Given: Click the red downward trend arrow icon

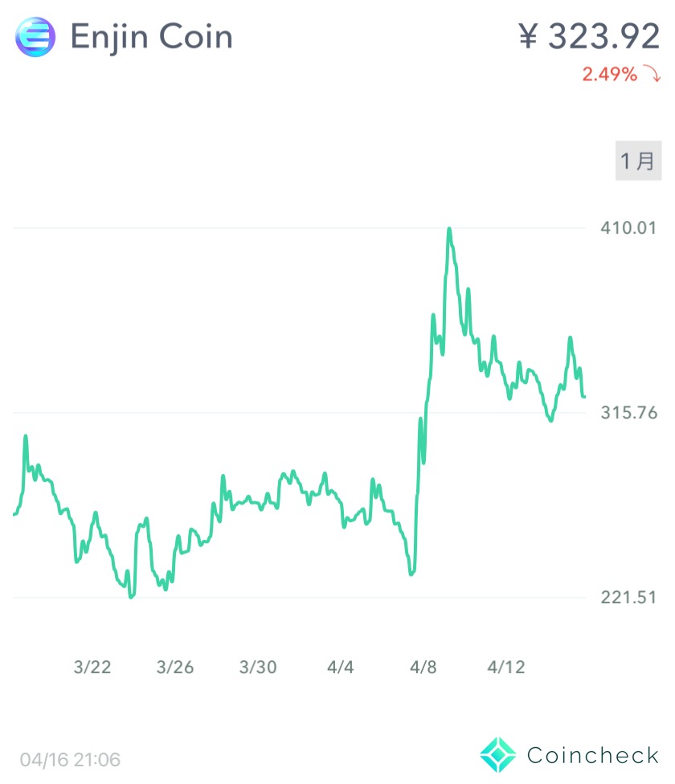Looking at the screenshot, I should [x=651, y=76].
